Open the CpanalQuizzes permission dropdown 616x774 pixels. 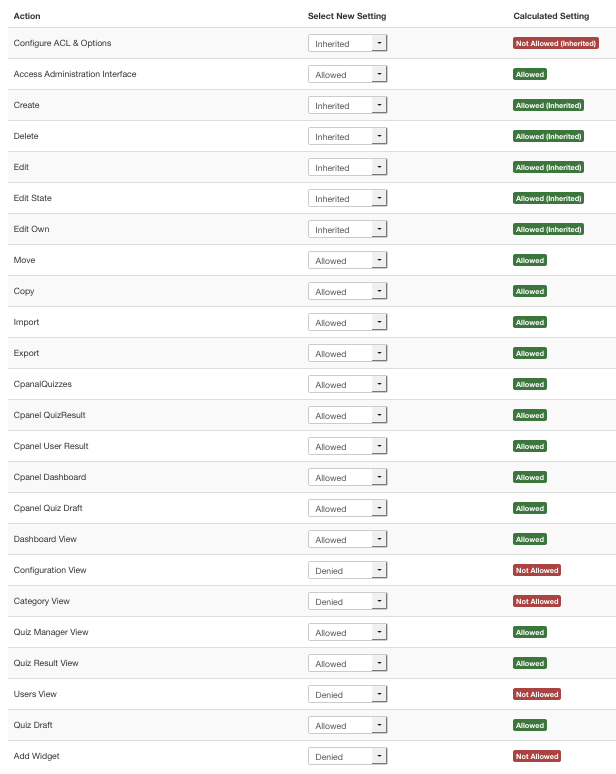[347, 385]
